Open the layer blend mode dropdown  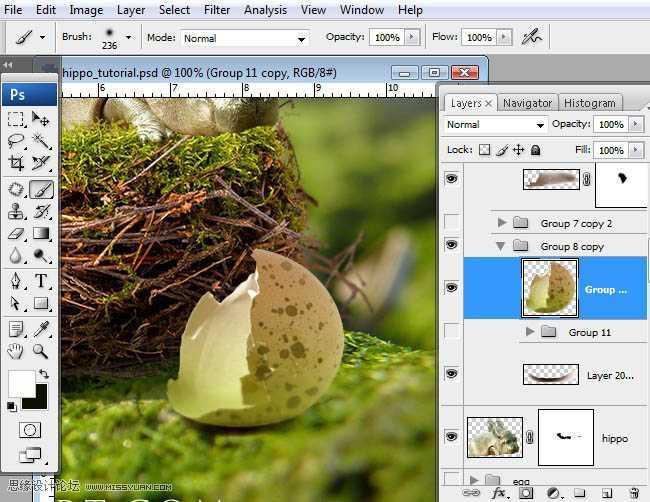tap(495, 125)
